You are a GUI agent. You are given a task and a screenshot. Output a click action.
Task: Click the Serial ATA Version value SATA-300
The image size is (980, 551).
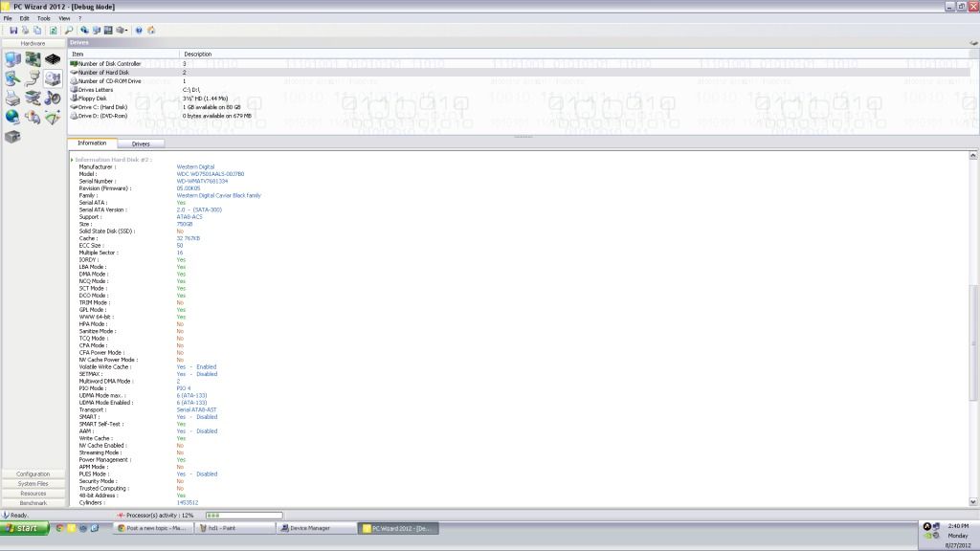[199, 209]
